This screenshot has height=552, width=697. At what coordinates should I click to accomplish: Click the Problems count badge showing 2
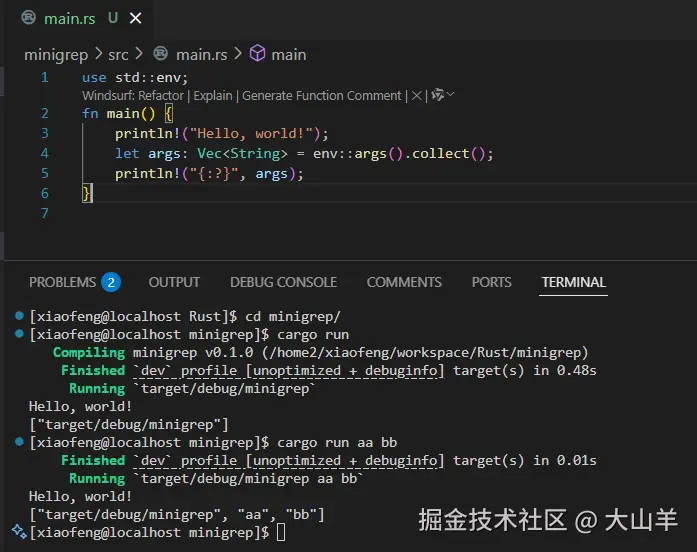pyautogui.click(x=111, y=282)
